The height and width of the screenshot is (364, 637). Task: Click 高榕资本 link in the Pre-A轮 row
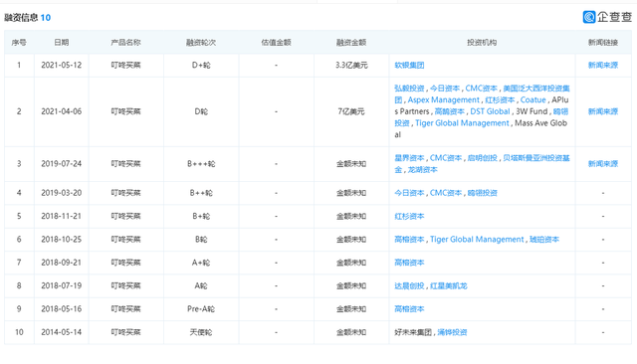click(x=409, y=309)
